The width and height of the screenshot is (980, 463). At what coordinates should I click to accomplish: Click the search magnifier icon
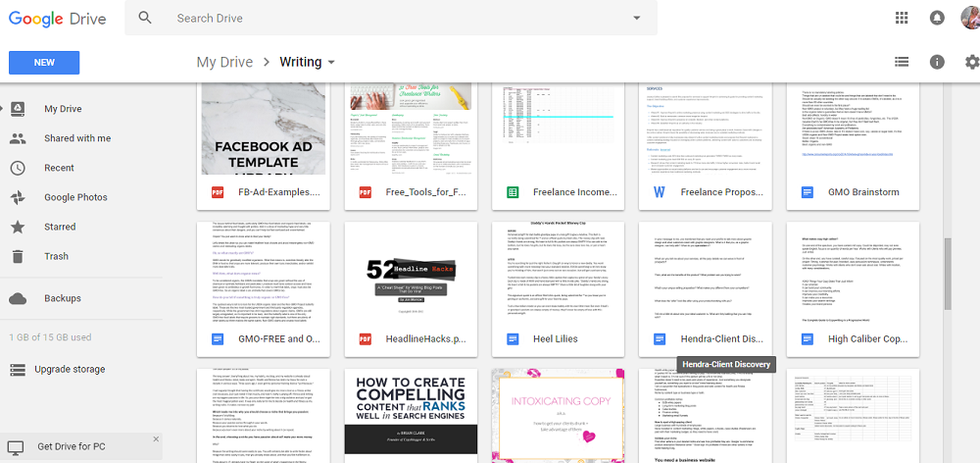(145, 18)
